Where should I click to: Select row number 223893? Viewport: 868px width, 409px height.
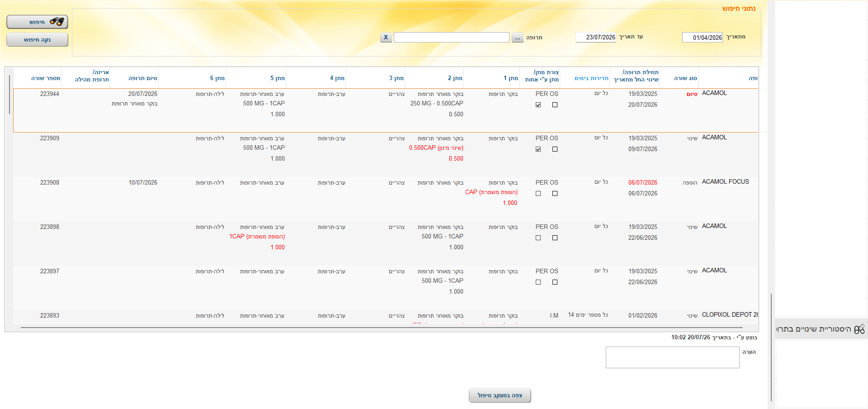pyautogui.click(x=50, y=316)
